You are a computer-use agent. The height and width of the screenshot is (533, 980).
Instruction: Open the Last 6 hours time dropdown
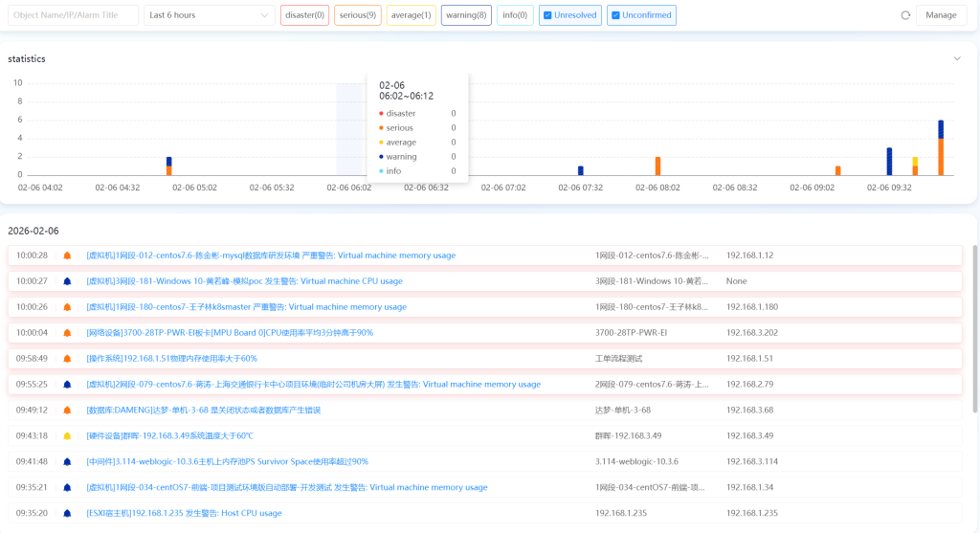(210, 15)
